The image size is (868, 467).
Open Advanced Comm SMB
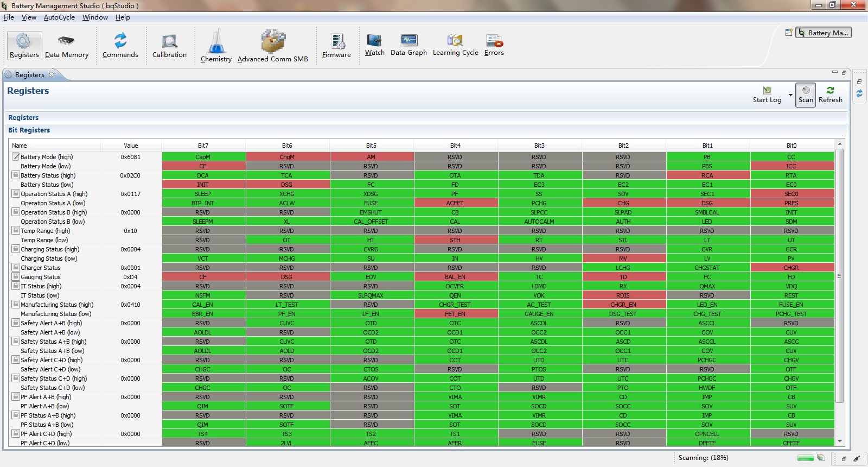click(x=273, y=46)
